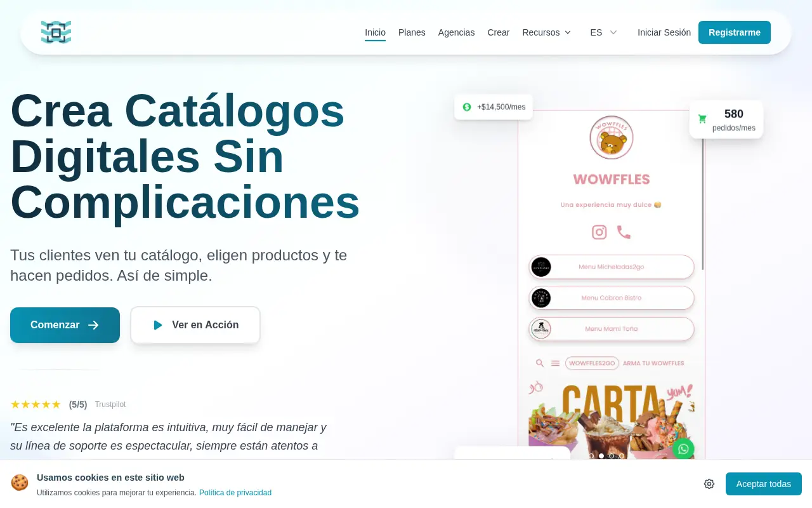The width and height of the screenshot is (812, 508).
Task: Go to the Planes page
Action: (x=412, y=32)
